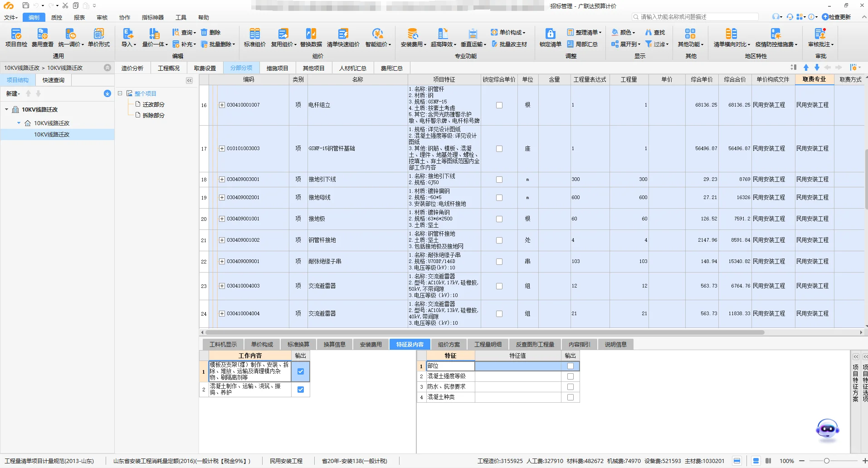Screen dimensions: 868x468
Task: Collapse the 10KV线路迁改 root project node
Action: (x=7, y=110)
